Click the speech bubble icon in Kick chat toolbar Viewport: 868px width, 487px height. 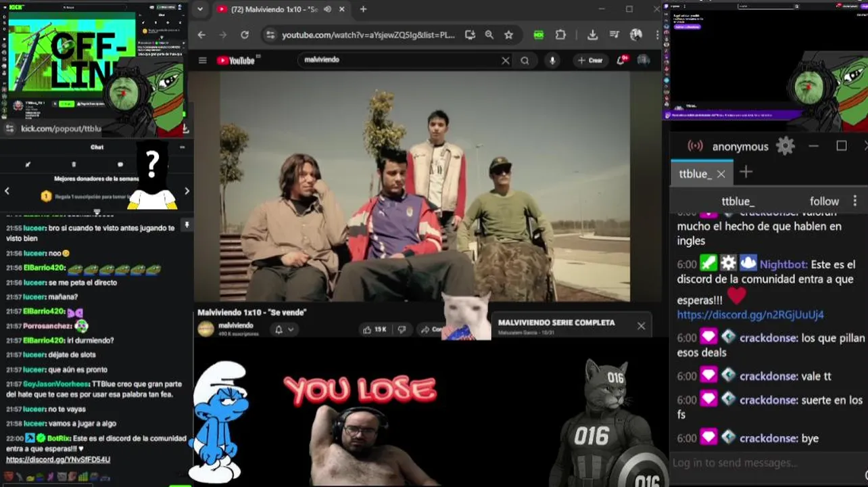point(120,164)
